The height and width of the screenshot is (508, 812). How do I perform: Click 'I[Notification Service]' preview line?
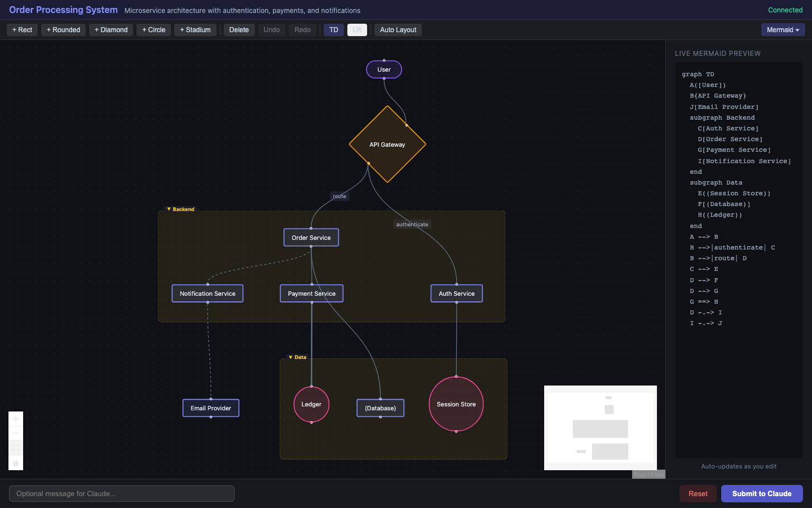click(744, 161)
